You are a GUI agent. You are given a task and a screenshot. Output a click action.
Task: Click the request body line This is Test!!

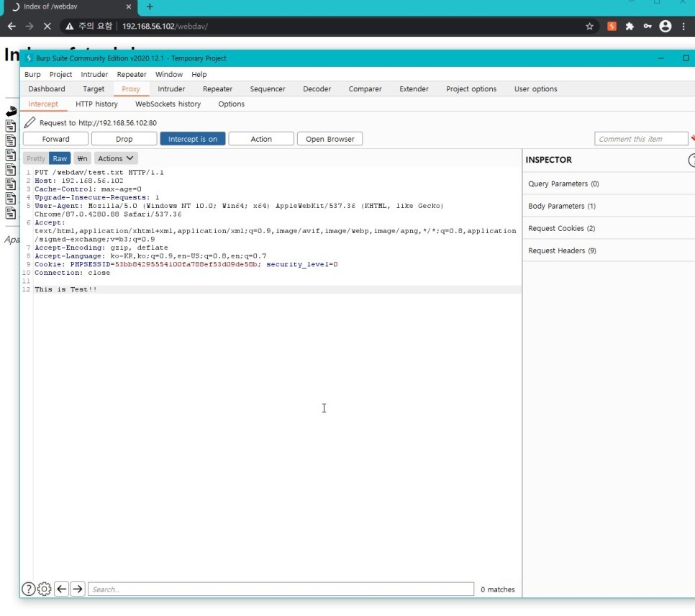[x=65, y=289]
